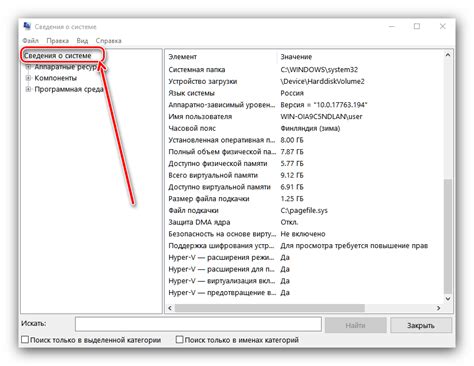Select the Имя пользователя row
474x366 pixels.
304,117
